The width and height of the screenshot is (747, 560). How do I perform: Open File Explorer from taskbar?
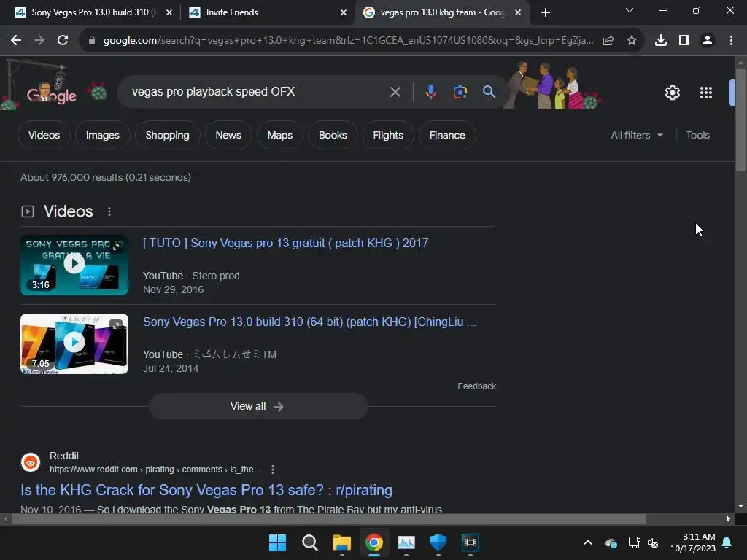pyautogui.click(x=341, y=542)
